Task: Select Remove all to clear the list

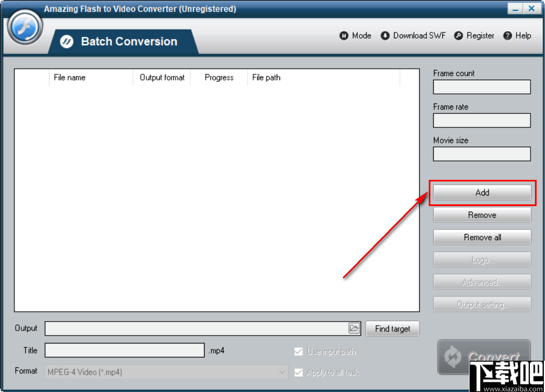Action: [482, 237]
